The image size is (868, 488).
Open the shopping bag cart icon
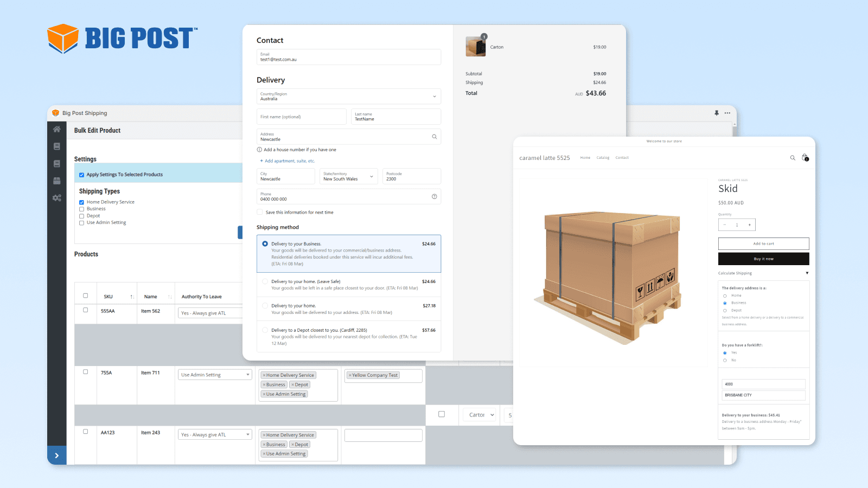[805, 157]
